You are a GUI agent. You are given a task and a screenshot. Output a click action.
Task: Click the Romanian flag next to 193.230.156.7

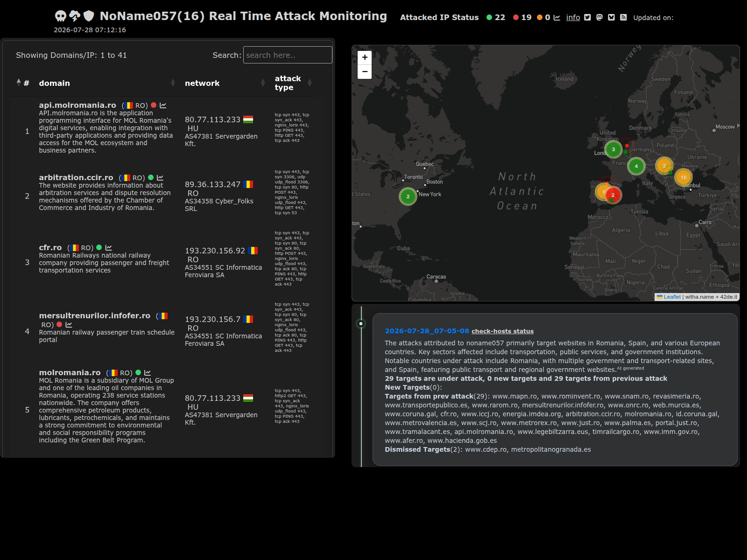248,319
